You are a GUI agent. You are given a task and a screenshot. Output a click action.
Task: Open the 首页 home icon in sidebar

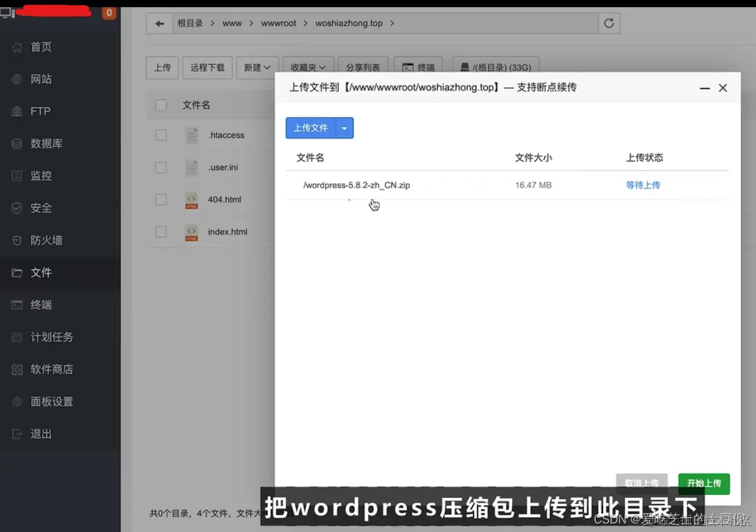click(17, 47)
